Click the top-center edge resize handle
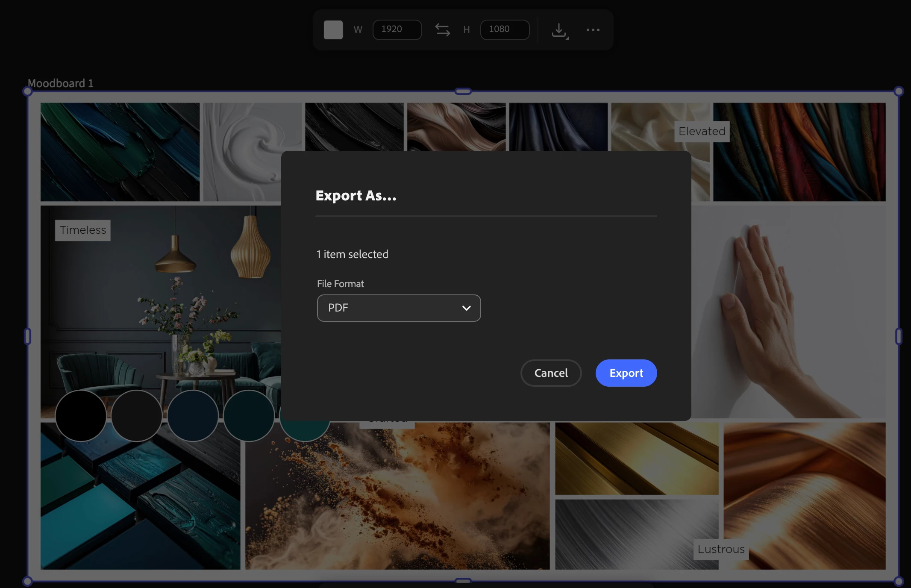 [463, 91]
